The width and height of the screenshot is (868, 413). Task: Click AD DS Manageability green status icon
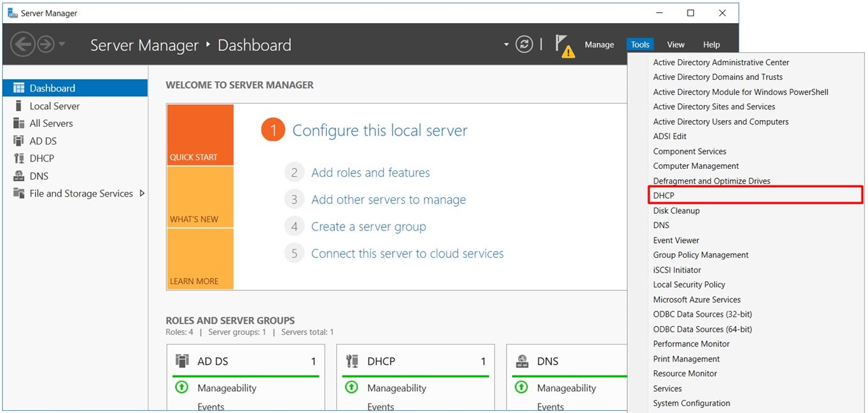(182, 387)
